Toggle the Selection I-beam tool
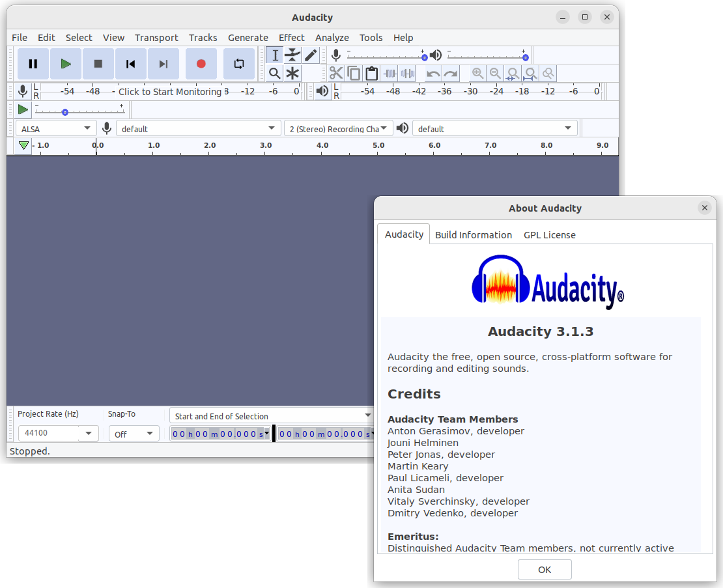Screen dimensions: 723x588 click(x=275, y=55)
